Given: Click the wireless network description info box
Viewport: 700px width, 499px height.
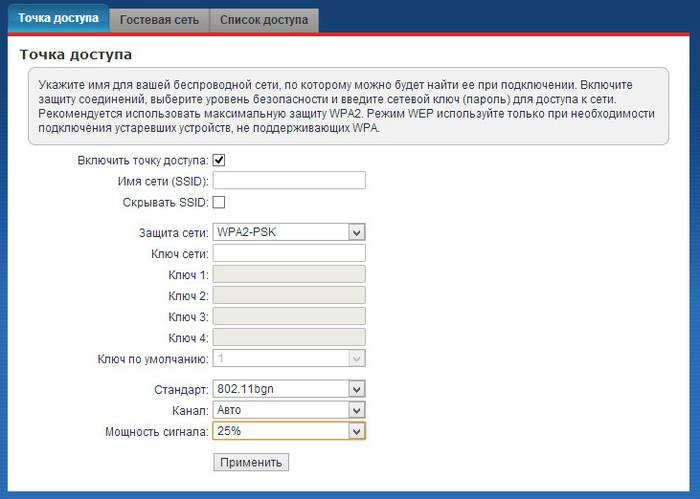Looking at the screenshot, I should (x=346, y=108).
